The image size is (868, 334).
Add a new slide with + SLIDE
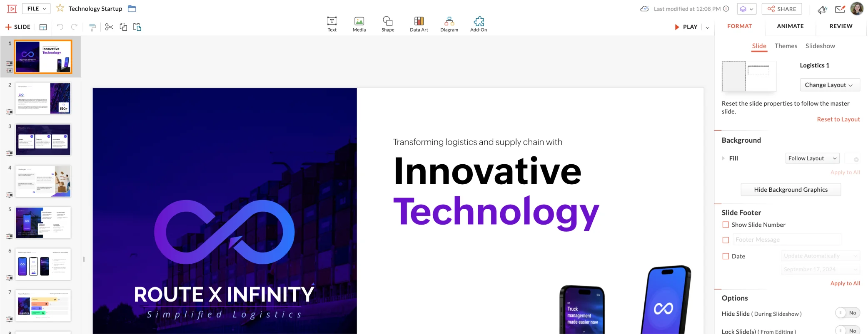coord(18,27)
